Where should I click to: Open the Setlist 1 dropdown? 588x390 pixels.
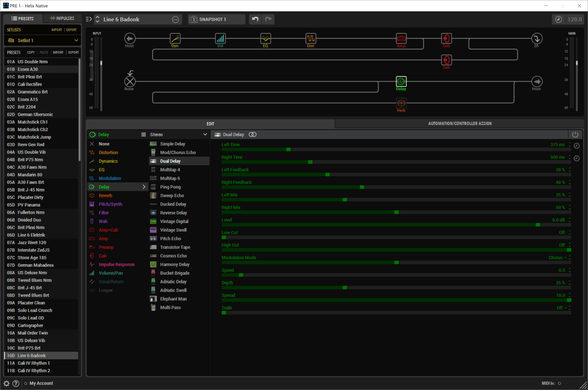click(x=42, y=40)
